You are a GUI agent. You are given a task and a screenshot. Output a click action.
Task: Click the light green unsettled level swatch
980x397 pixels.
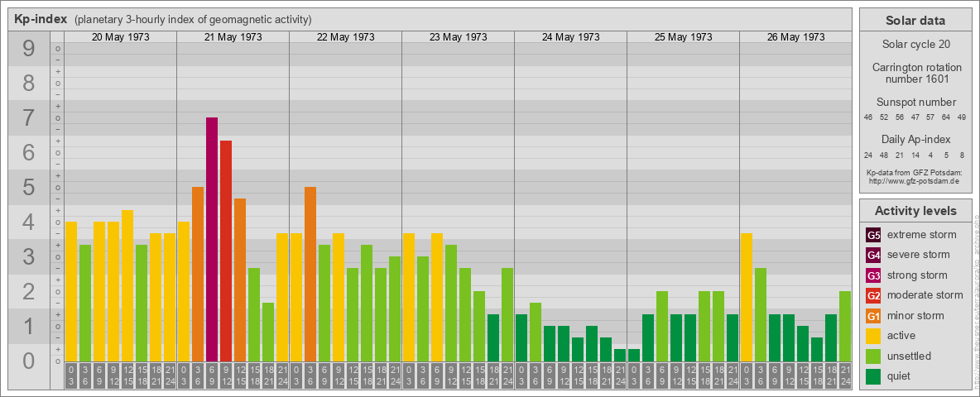(x=873, y=356)
